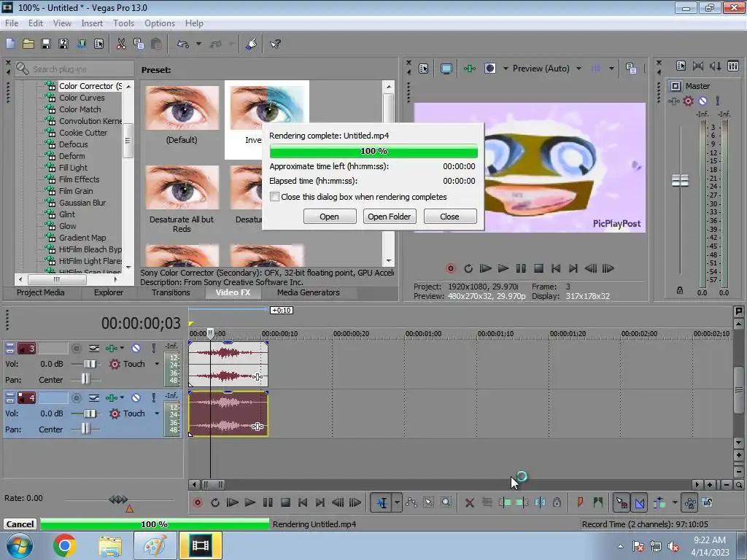Switch to the Transitions tab
The width and height of the screenshot is (747, 560).
171,292
